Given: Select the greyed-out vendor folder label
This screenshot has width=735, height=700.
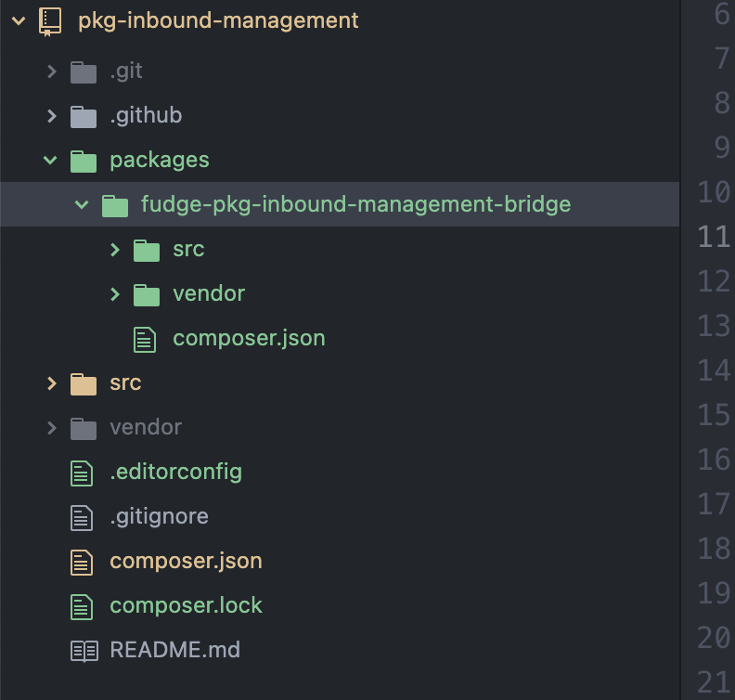Looking at the screenshot, I should click(x=146, y=428).
